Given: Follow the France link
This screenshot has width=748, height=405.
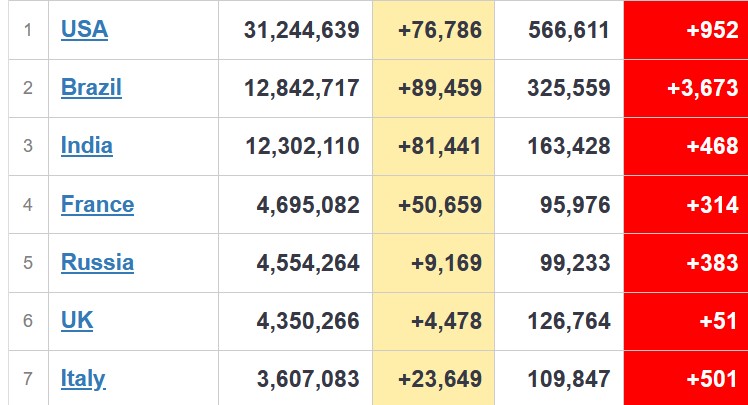Looking at the screenshot, I should click(x=97, y=205).
